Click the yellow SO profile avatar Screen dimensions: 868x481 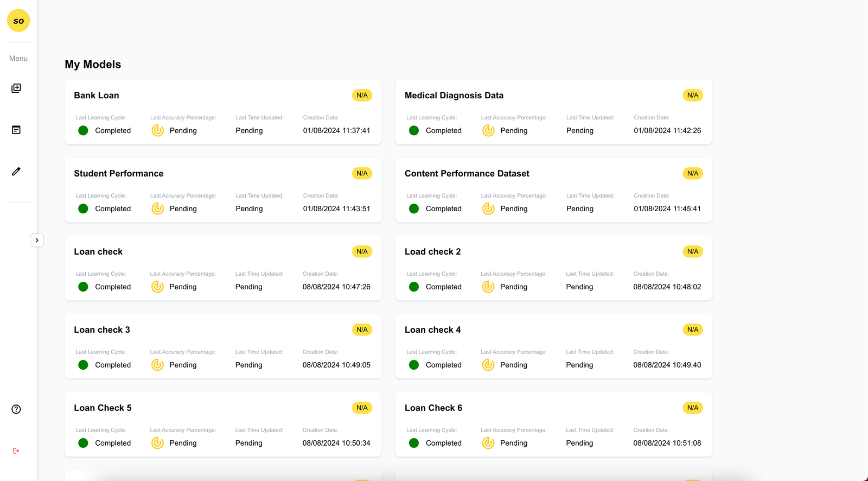pyautogui.click(x=18, y=21)
